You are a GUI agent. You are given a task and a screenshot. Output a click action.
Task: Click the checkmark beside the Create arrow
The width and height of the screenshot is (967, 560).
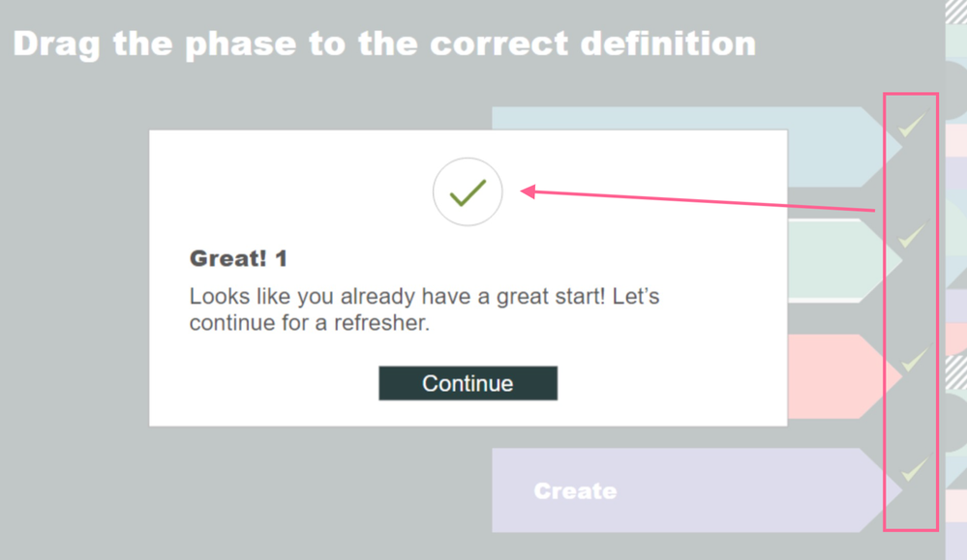point(914,470)
